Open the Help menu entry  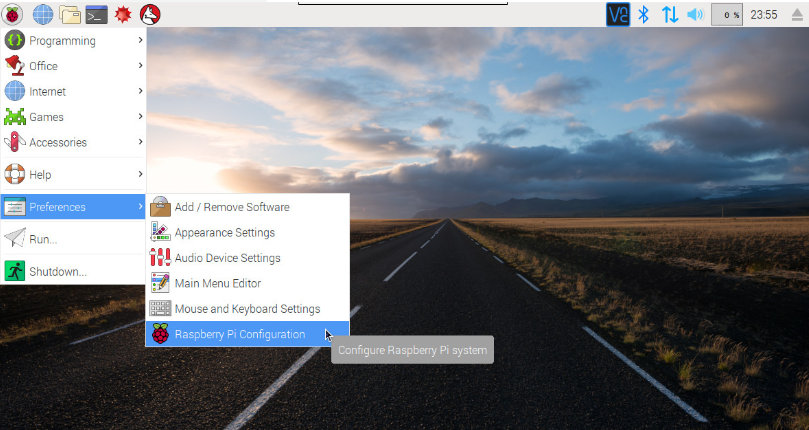click(73, 174)
